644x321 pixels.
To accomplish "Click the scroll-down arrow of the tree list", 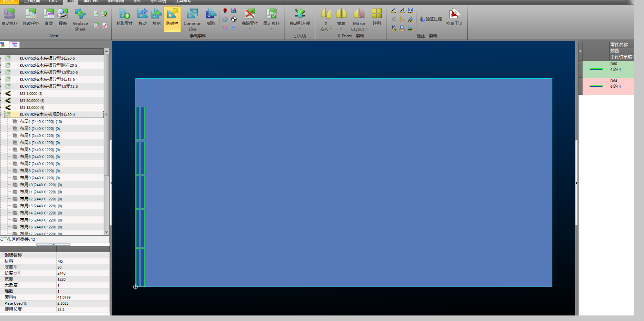I will click(106, 232).
